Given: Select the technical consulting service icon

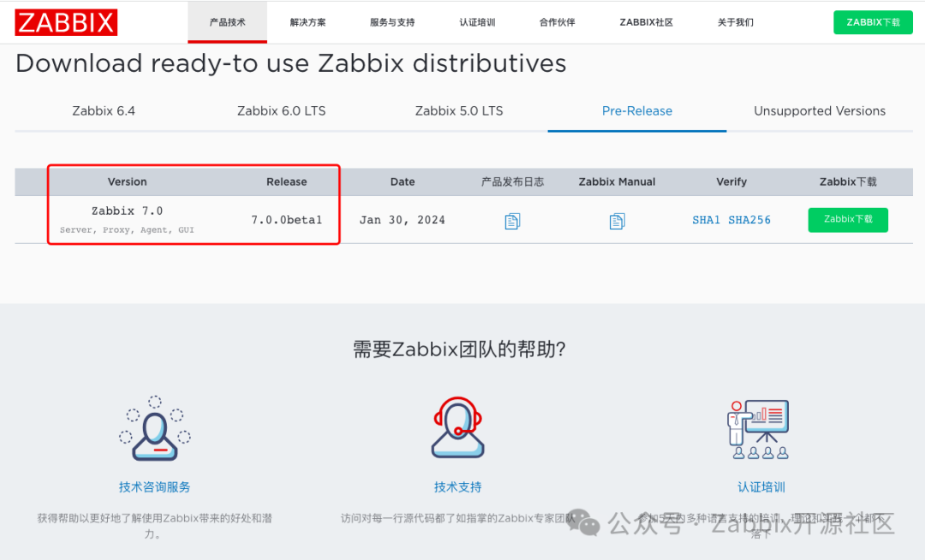Looking at the screenshot, I should tap(154, 428).
